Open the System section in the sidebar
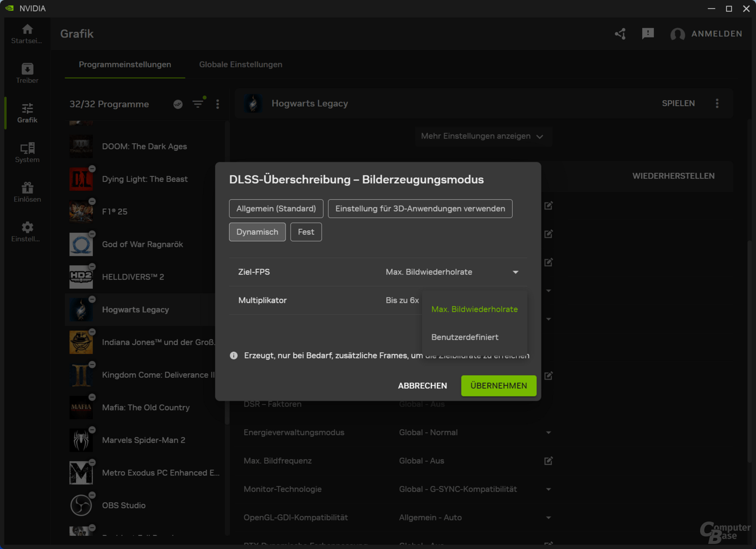This screenshot has width=756, height=549. (x=26, y=152)
